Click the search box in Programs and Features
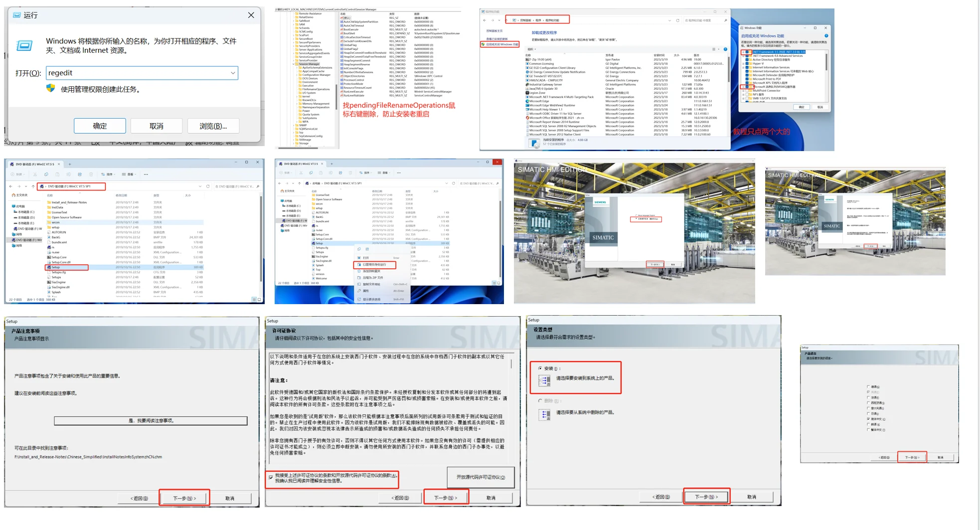This screenshot has width=980, height=530. click(x=706, y=20)
